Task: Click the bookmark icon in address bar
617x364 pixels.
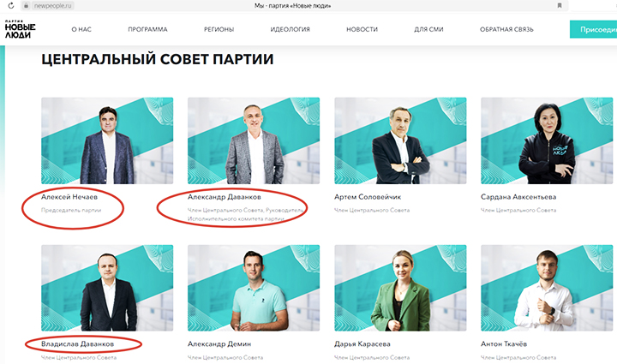Action: pyautogui.click(x=560, y=6)
